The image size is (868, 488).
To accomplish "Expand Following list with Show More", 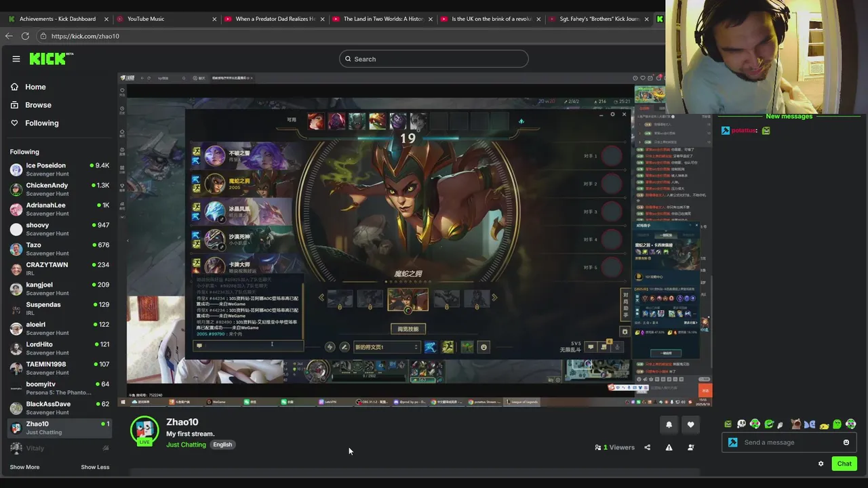I will [x=24, y=467].
